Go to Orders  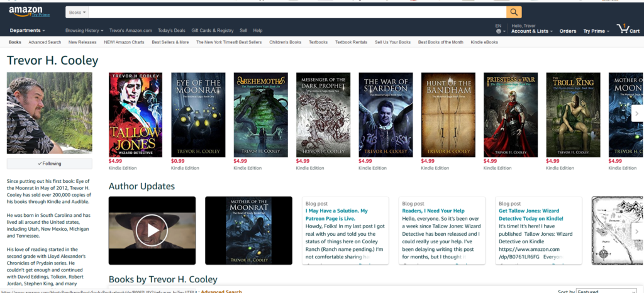coord(568,31)
